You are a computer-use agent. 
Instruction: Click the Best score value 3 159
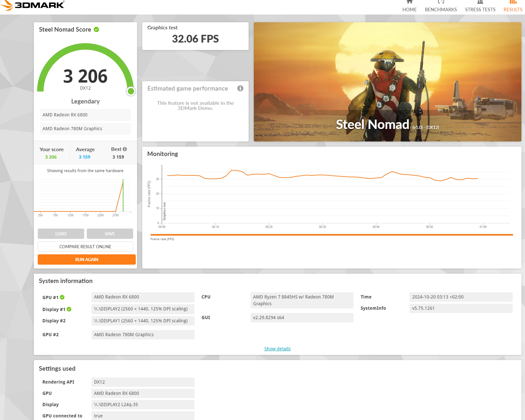coord(118,157)
